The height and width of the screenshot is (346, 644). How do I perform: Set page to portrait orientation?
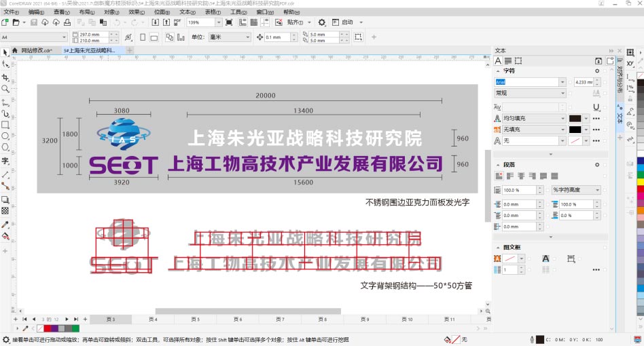(x=143, y=37)
